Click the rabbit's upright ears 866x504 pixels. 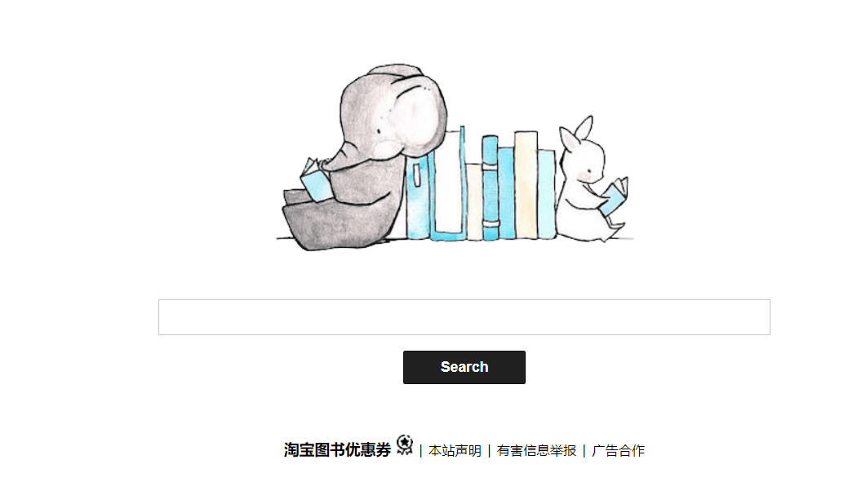coord(576,132)
